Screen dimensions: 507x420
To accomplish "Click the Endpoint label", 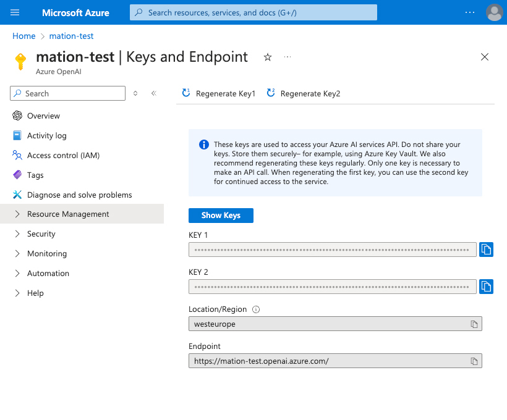I will 205,346.
